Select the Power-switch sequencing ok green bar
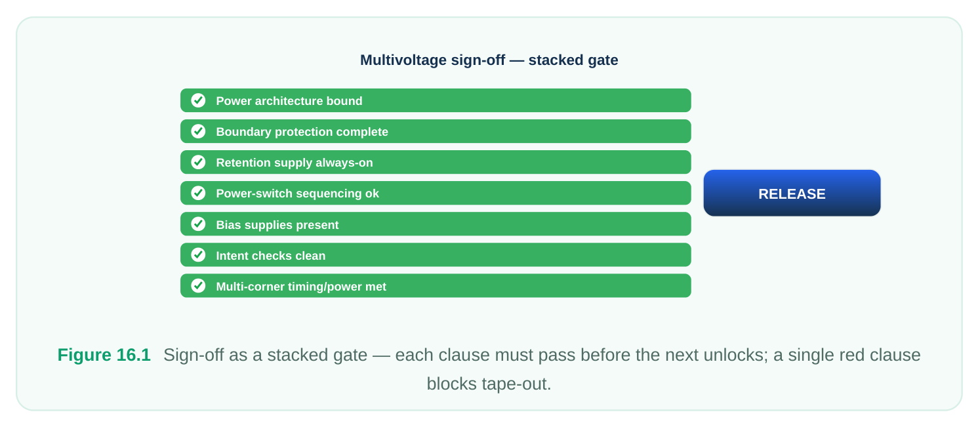Screen dimensions: 980x427 [436, 193]
